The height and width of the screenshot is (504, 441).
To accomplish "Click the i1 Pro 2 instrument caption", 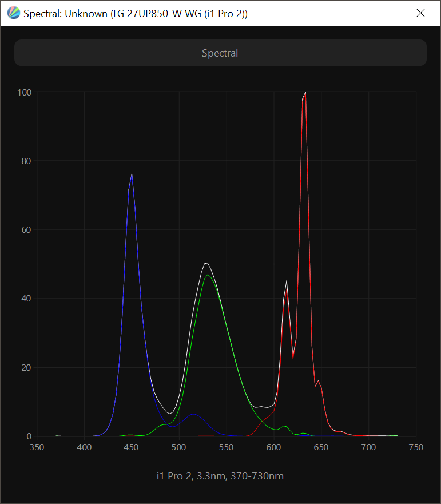I will coord(220,476).
